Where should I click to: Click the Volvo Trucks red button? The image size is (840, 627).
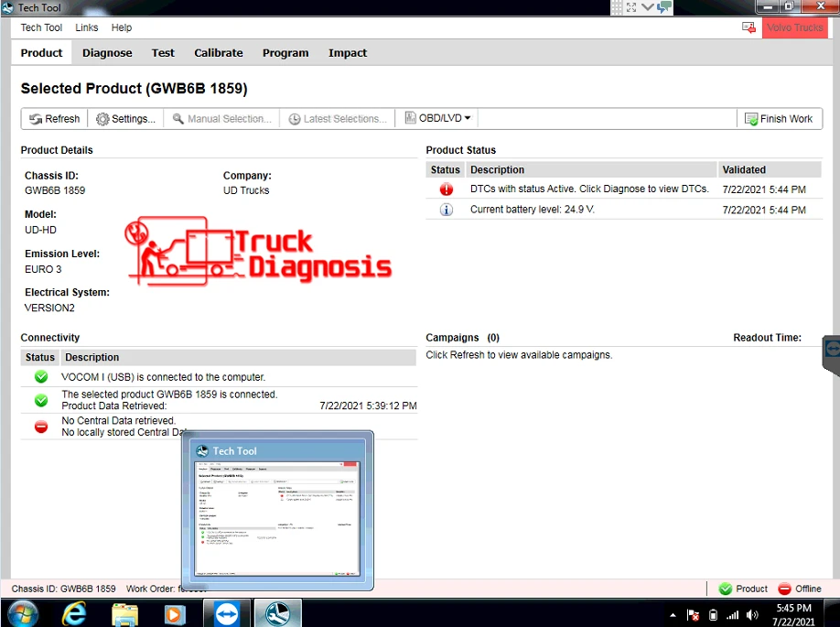tap(794, 27)
